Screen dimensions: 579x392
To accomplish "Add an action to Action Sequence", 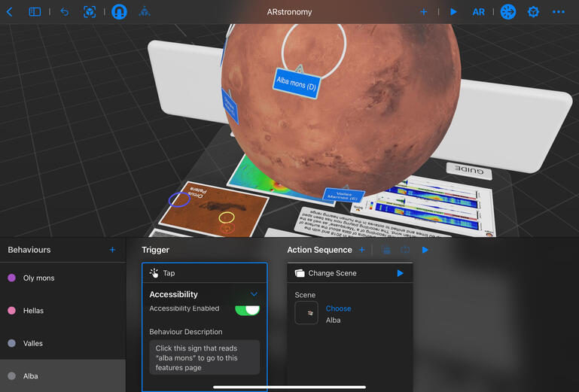I will (x=362, y=250).
